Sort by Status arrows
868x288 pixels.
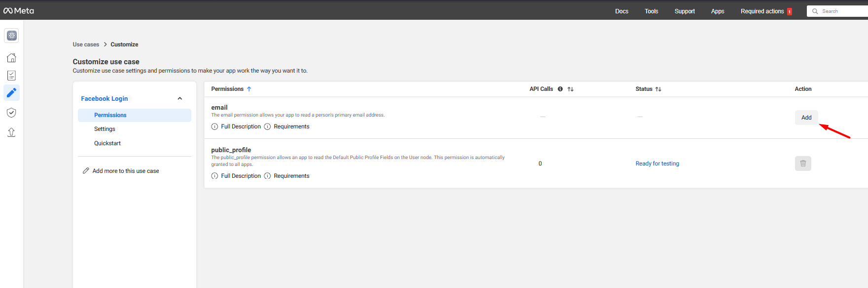[x=658, y=89]
